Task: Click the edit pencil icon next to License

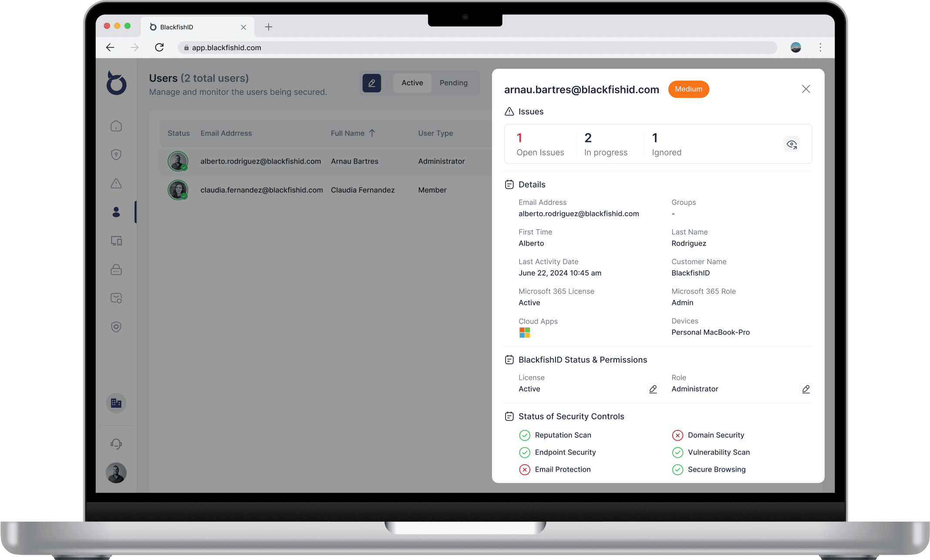Action: (653, 389)
